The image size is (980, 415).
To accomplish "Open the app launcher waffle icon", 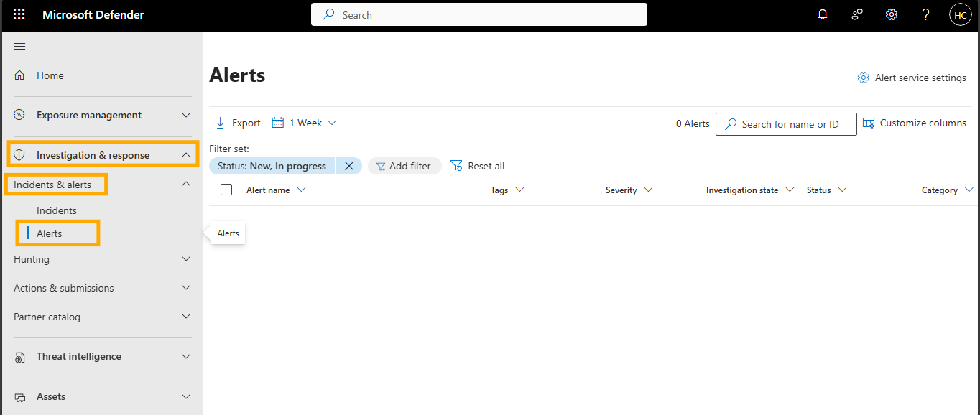I will click(x=19, y=14).
